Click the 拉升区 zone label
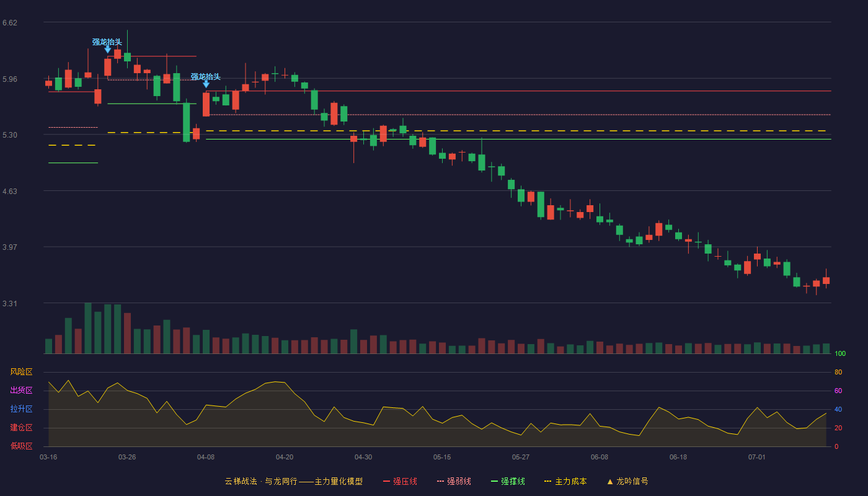 tap(21, 409)
